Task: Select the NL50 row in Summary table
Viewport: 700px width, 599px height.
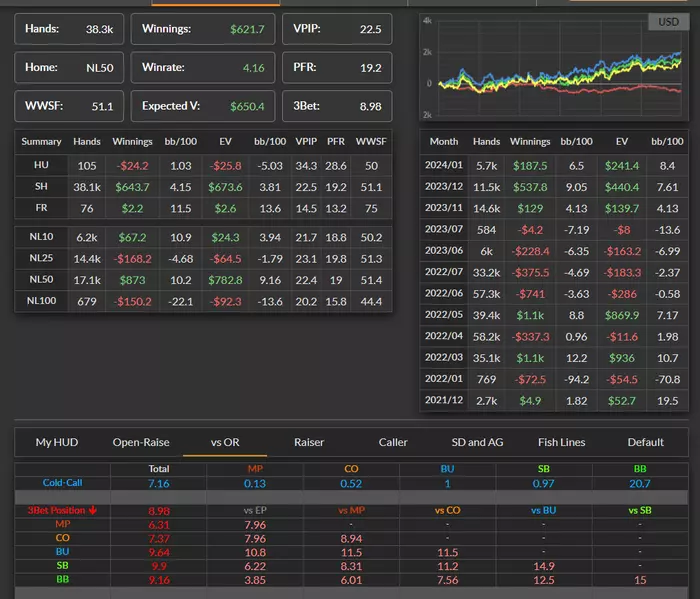Action: point(42,281)
